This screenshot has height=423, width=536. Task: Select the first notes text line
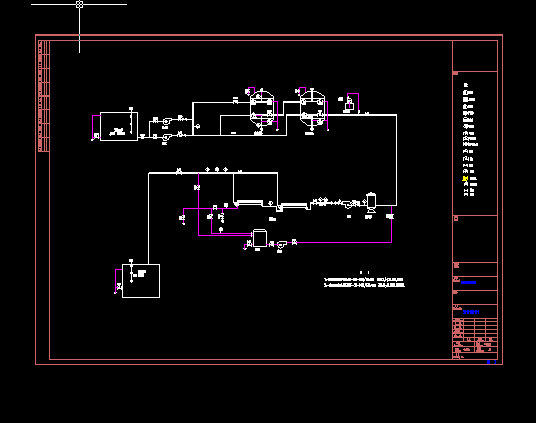[x=364, y=279]
